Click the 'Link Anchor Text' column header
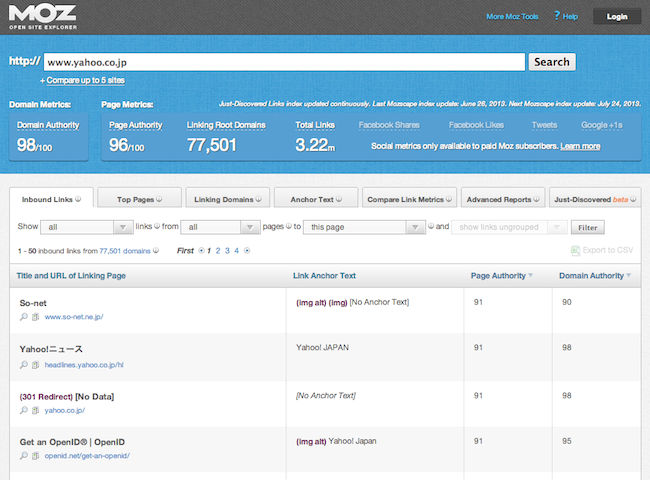650x480 pixels. coord(324,276)
